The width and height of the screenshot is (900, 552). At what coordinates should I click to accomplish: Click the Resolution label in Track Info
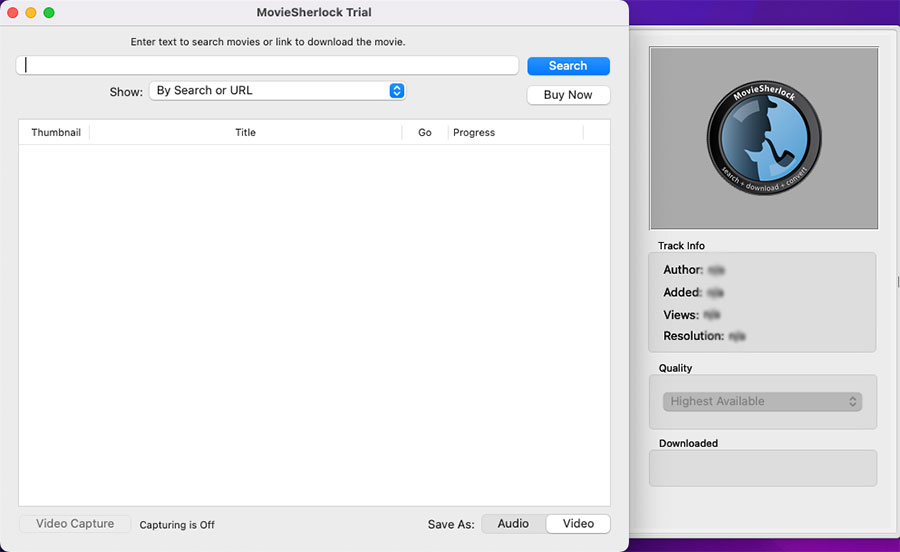coord(693,336)
